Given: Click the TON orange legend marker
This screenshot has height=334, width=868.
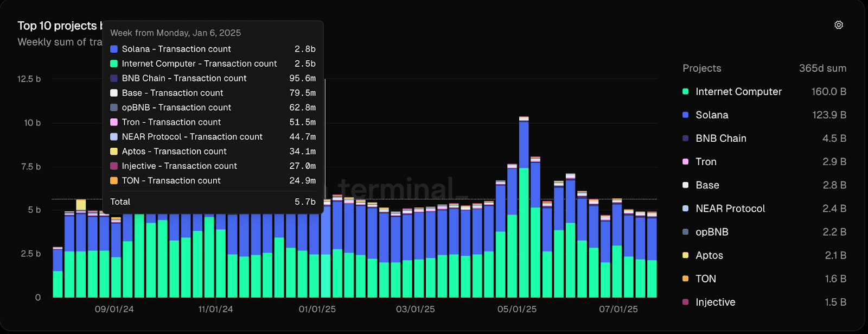Looking at the screenshot, I should pyautogui.click(x=685, y=279).
